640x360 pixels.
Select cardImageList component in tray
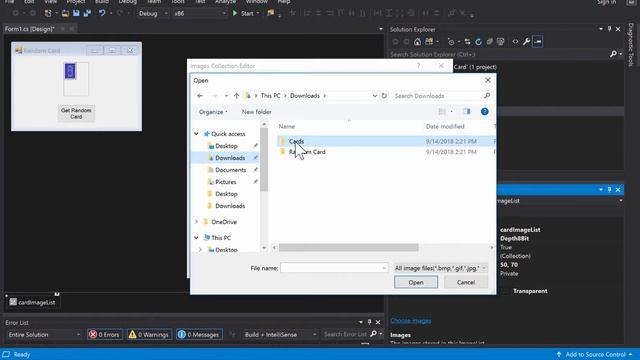click(x=33, y=302)
